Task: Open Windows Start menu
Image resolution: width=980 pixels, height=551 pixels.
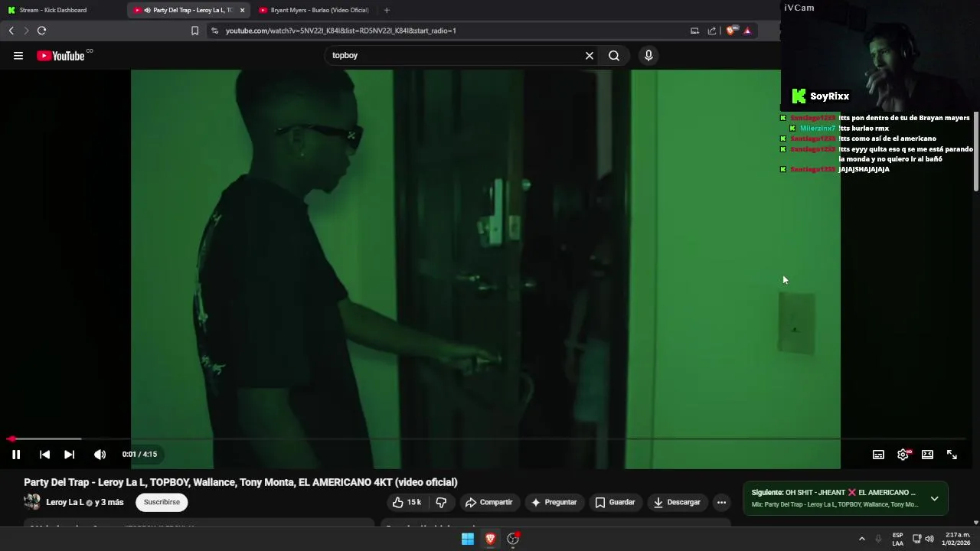Action: click(x=468, y=539)
